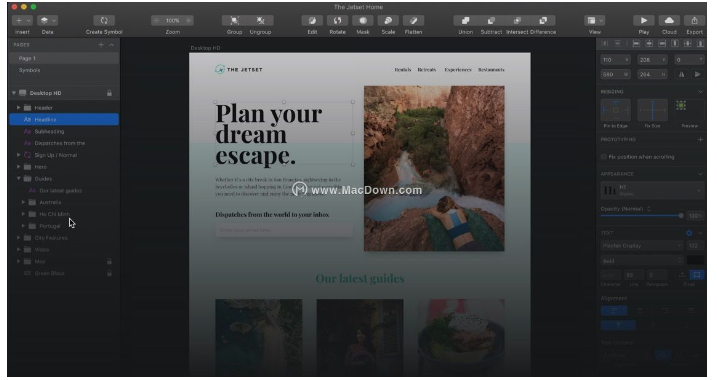Toggle the lock on Green Block layer
The height and width of the screenshot is (380, 717).
coord(109,273)
